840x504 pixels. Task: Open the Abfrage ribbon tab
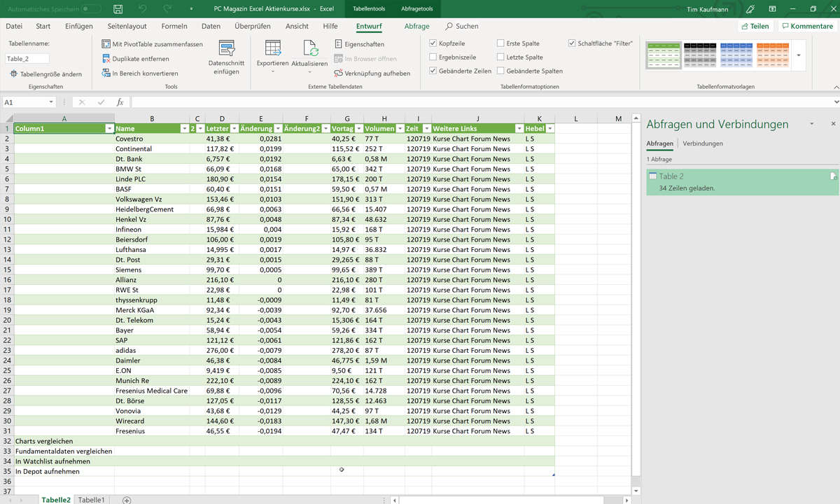[x=417, y=26]
